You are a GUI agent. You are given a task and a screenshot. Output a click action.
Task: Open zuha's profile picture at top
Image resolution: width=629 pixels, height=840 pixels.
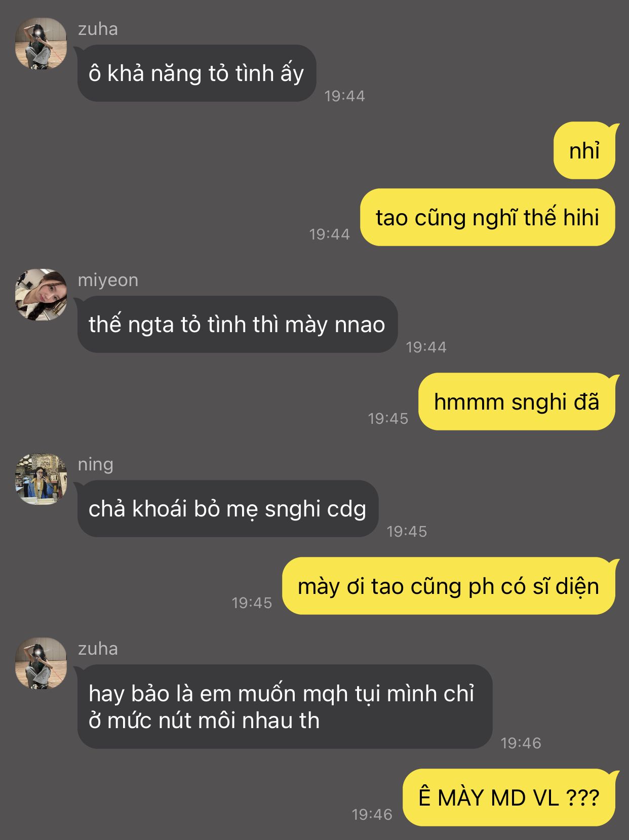point(41,44)
